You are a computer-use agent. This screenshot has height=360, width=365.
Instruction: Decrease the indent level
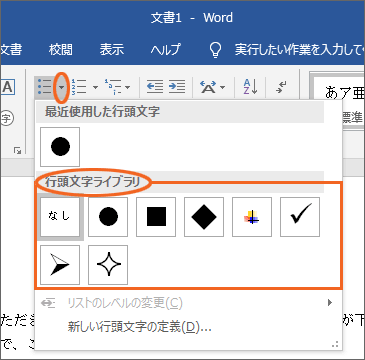(x=155, y=87)
